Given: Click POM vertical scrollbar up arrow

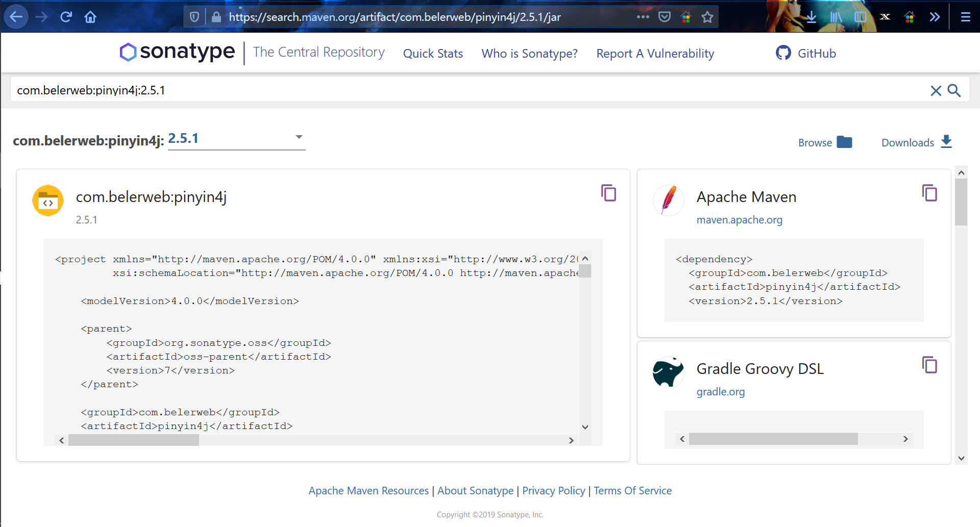Looking at the screenshot, I should click(x=585, y=258).
